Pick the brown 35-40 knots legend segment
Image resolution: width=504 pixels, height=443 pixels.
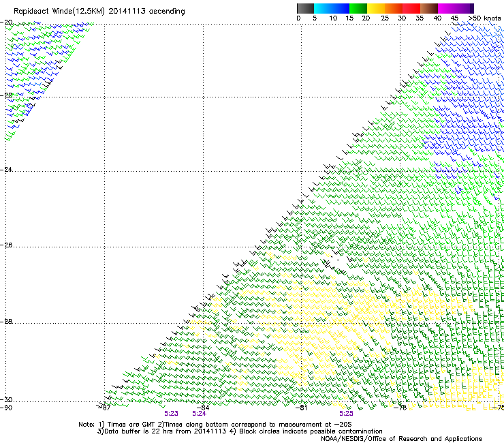[x=429, y=8]
